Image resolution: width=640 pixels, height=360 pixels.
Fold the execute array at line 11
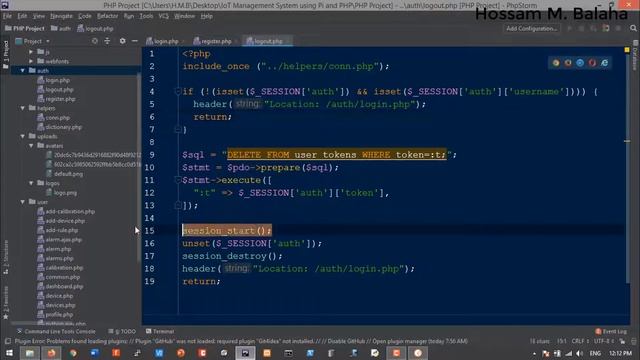tap(178, 180)
